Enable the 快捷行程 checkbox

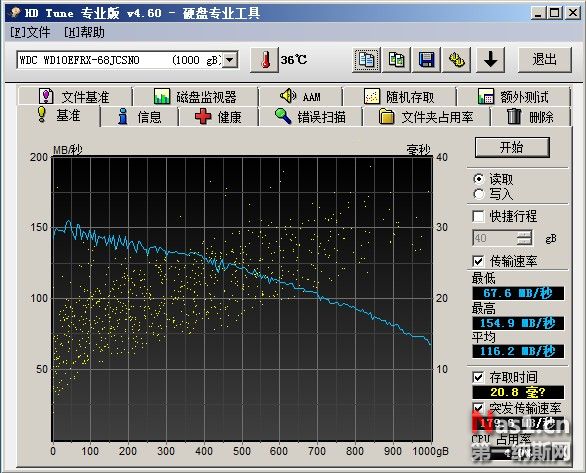[x=478, y=216]
